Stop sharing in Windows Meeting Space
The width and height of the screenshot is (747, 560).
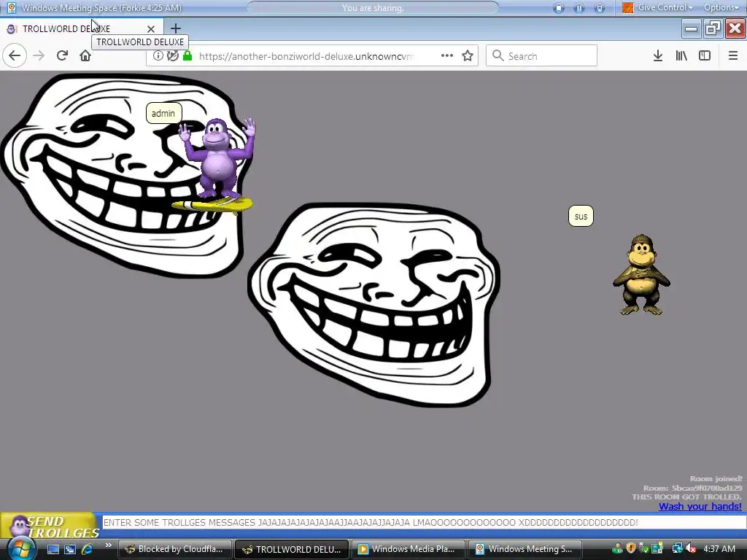[559, 8]
